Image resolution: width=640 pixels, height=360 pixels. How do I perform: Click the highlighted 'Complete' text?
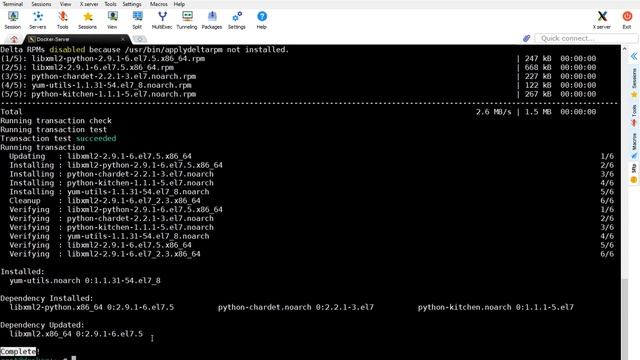[x=18, y=351]
